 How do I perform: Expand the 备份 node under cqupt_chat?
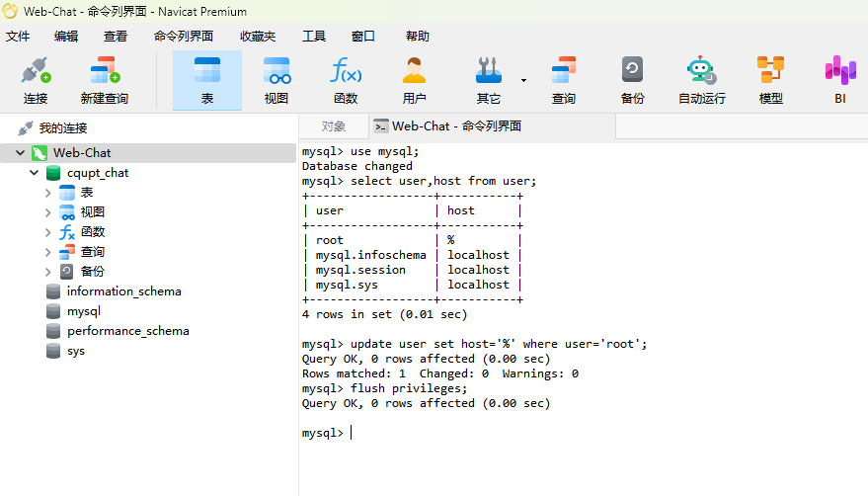click(47, 272)
